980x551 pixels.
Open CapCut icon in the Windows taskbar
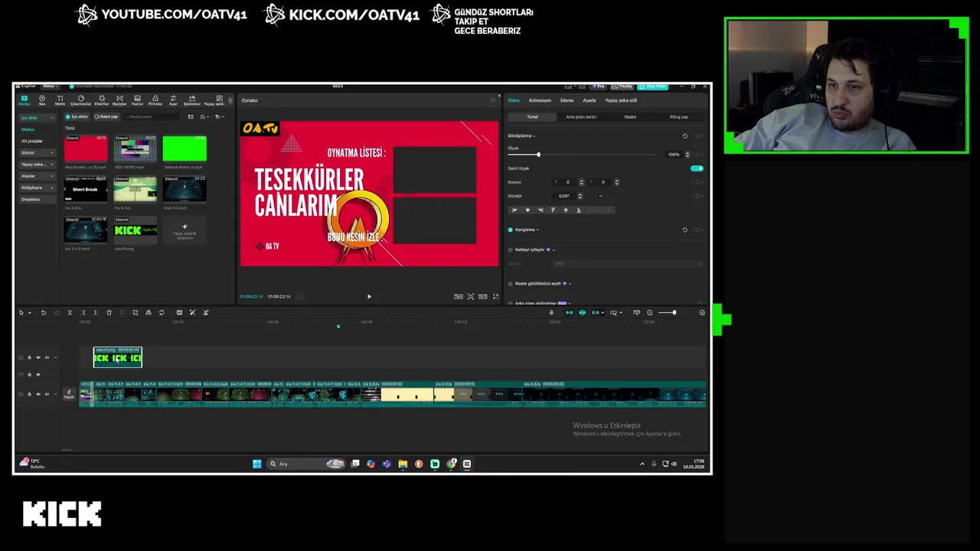tap(466, 464)
